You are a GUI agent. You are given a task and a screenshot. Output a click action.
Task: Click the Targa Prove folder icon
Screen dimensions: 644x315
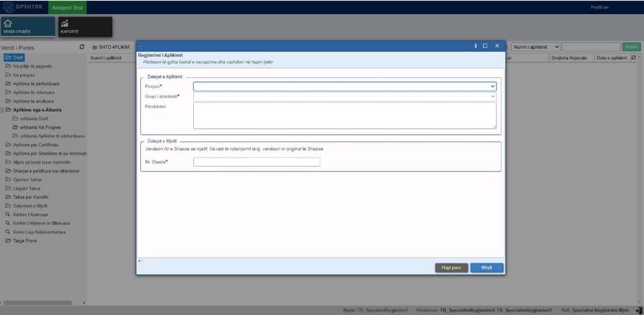tap(8, 241)
